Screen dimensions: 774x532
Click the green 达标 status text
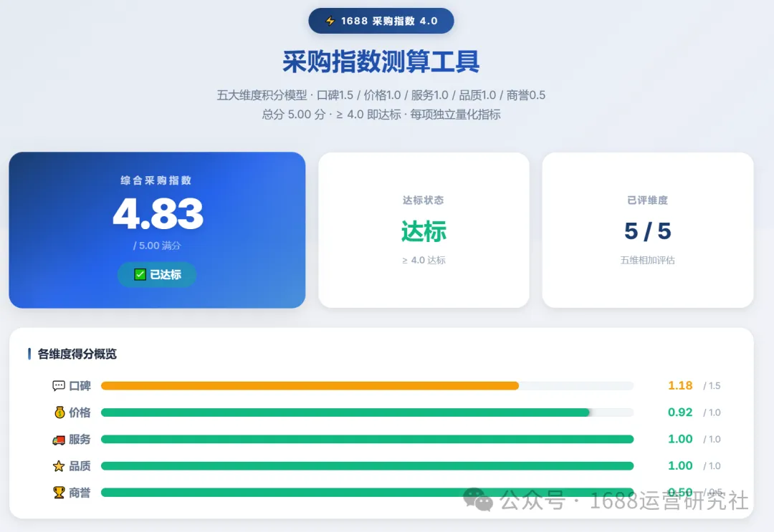pyautogui.click(x=424, y=231)
